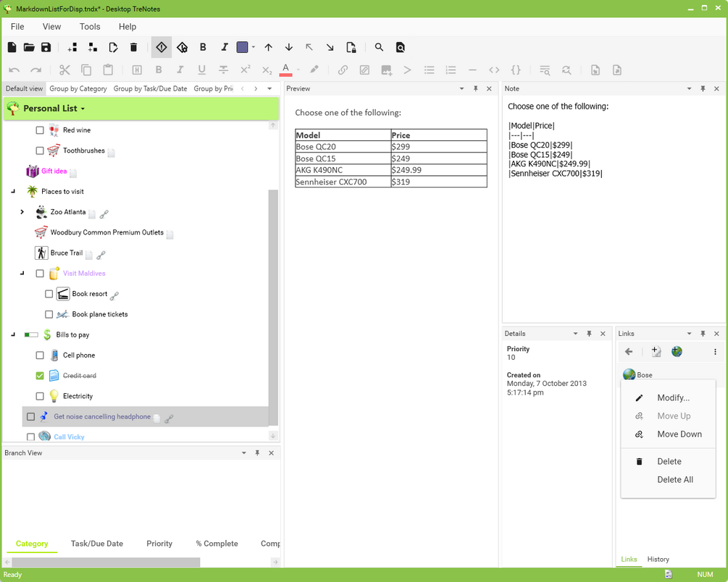This screenshot has width=728, height=582.
Task: Check the Red wine checkbox
Action: 40,130
